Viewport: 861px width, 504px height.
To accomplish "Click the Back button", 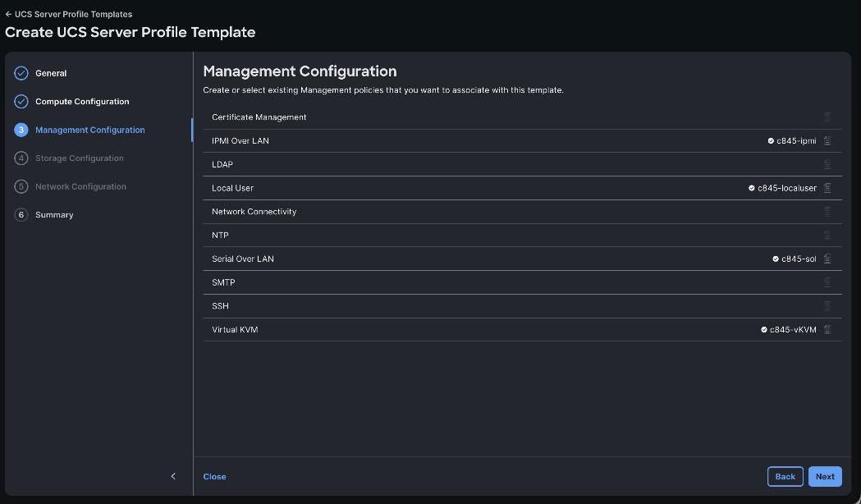I will 785,477.
